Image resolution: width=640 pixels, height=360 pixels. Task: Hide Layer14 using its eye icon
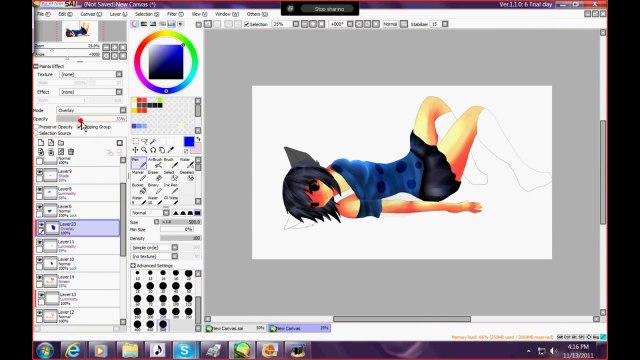click(40, 277)
